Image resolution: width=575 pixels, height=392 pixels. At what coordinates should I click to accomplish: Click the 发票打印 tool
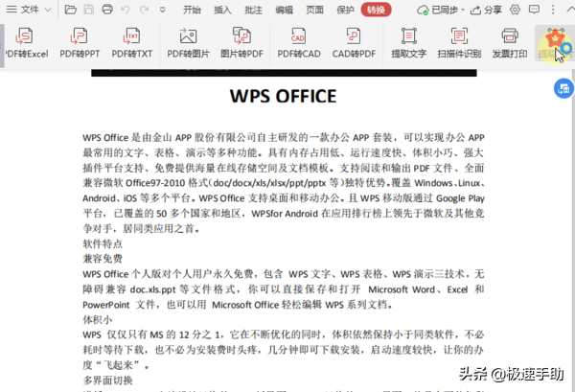[510, 43]
